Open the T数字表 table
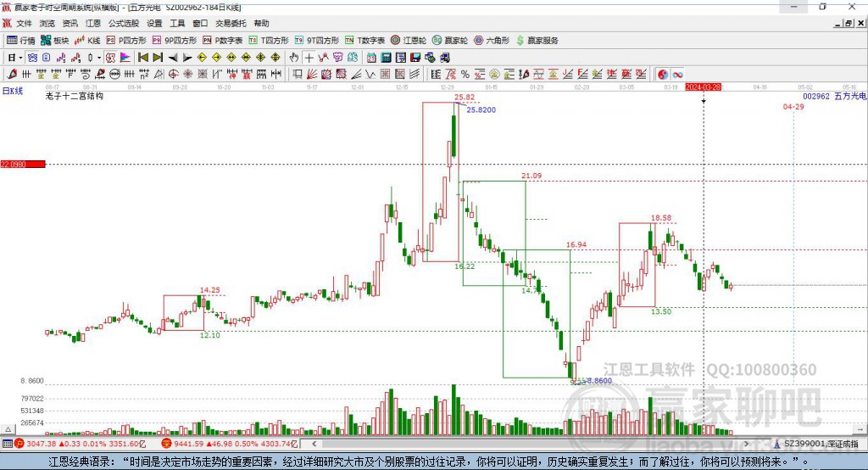This screenshot has height=470, width=868. pyautogui.click(x=364, y=41)
